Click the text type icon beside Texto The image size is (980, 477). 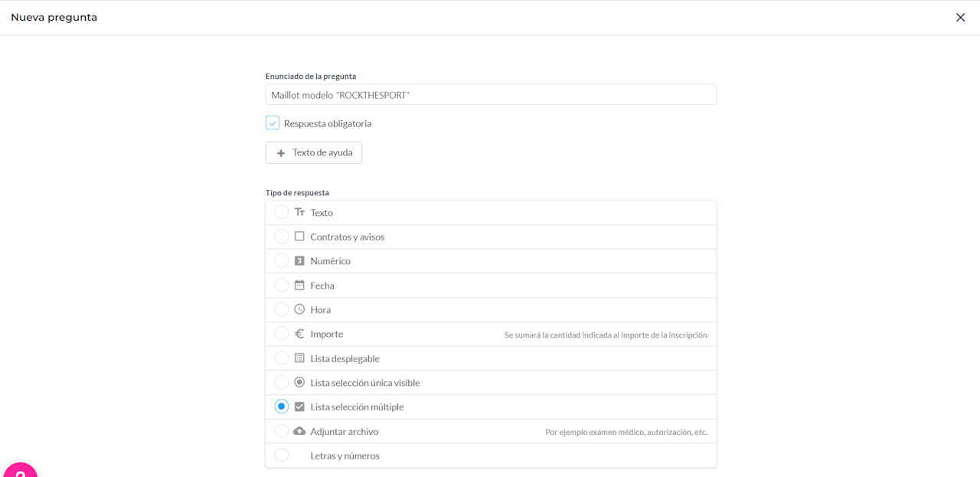299,212
